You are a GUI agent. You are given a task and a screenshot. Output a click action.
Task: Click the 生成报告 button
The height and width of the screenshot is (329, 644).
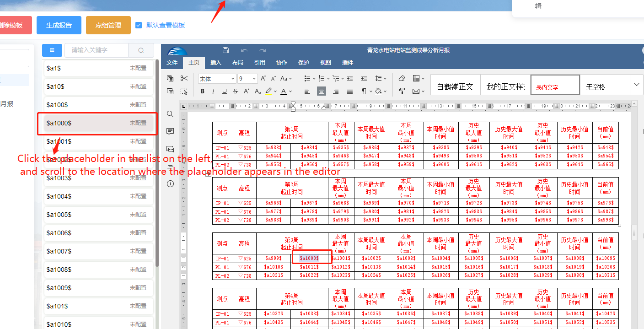click(x=59, y=25)
